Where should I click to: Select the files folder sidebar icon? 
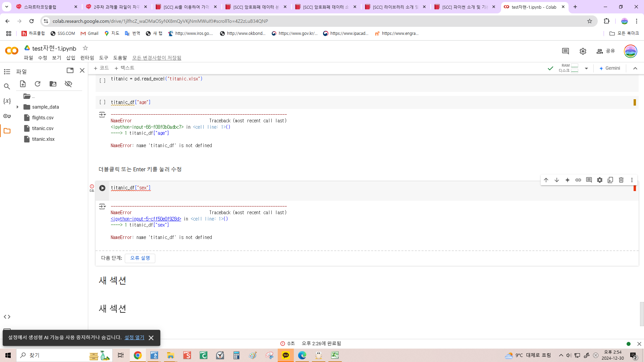pos(7,131)
